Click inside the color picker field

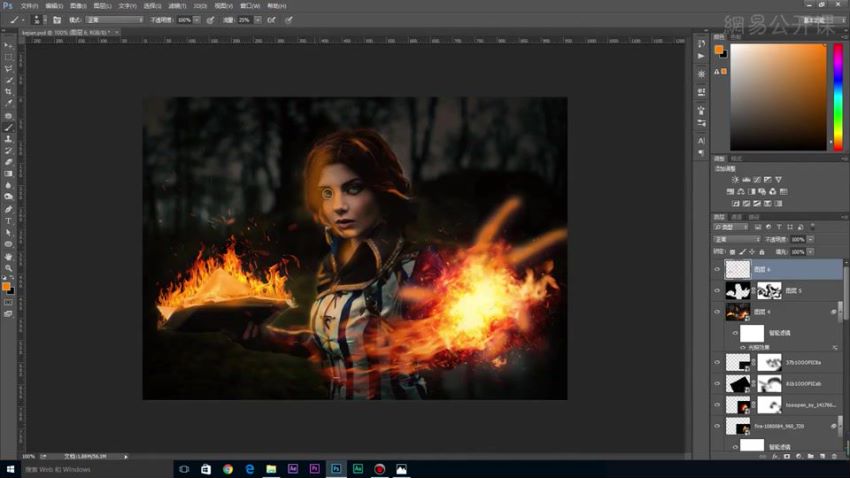(778, 97)
